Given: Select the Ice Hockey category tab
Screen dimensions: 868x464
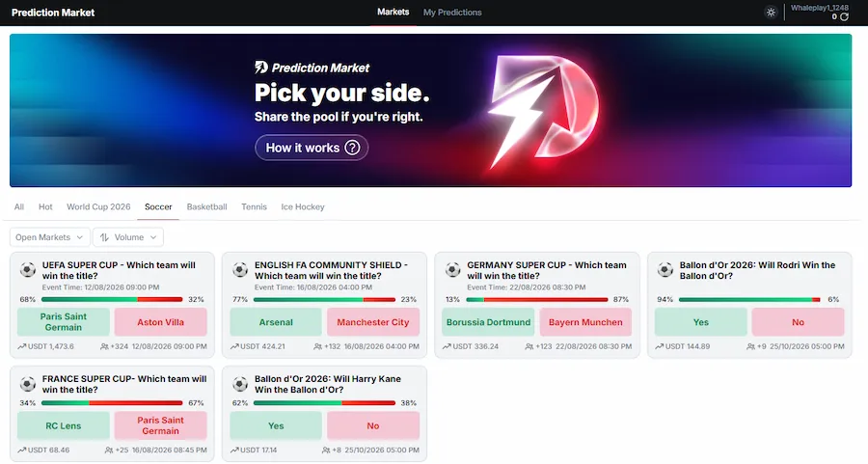Looking at the screenshot, I should [x=302, y=206].
